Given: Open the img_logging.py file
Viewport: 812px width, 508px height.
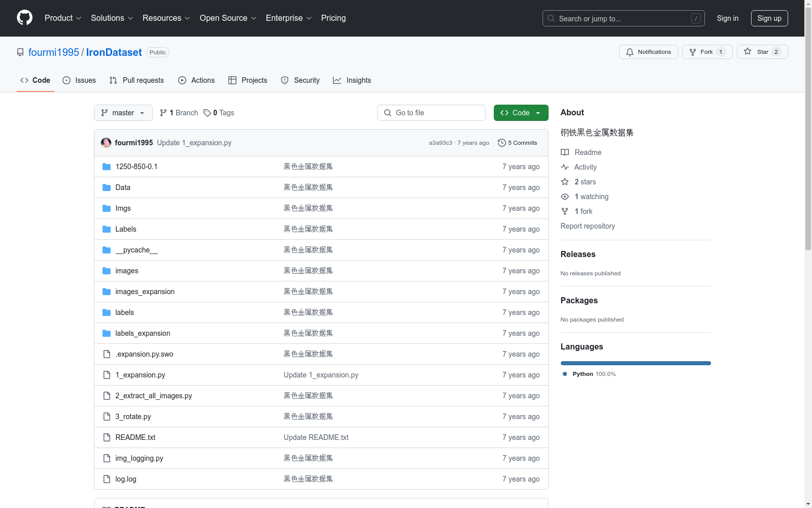Looking at the screenshot, I should 139,458.
